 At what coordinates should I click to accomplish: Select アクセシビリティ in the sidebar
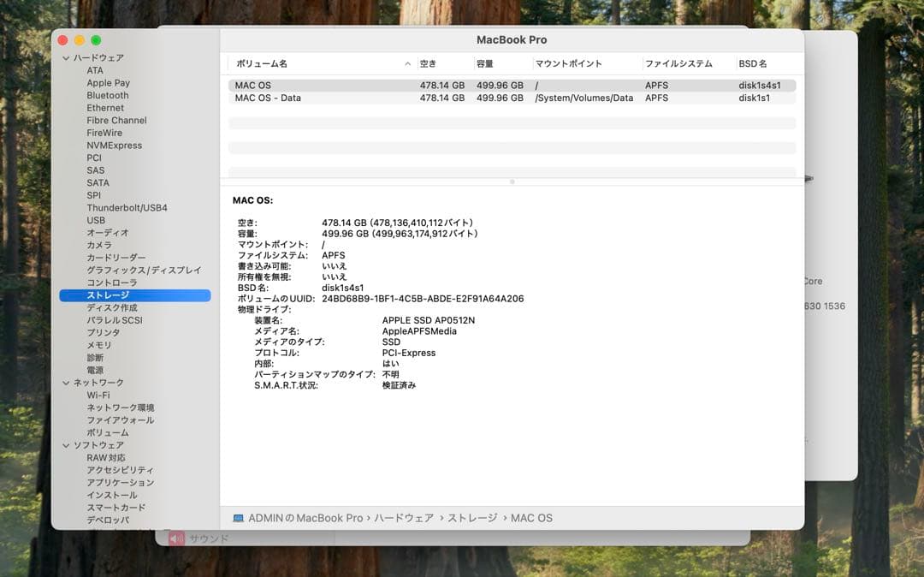coord(121,470)
